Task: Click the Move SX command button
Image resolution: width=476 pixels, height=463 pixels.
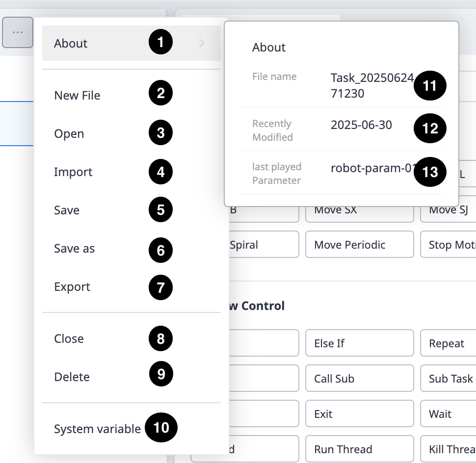Action: point(359,211)
